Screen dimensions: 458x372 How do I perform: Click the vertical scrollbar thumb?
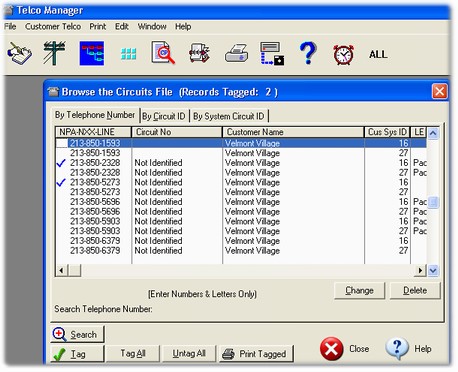(433, 202)
